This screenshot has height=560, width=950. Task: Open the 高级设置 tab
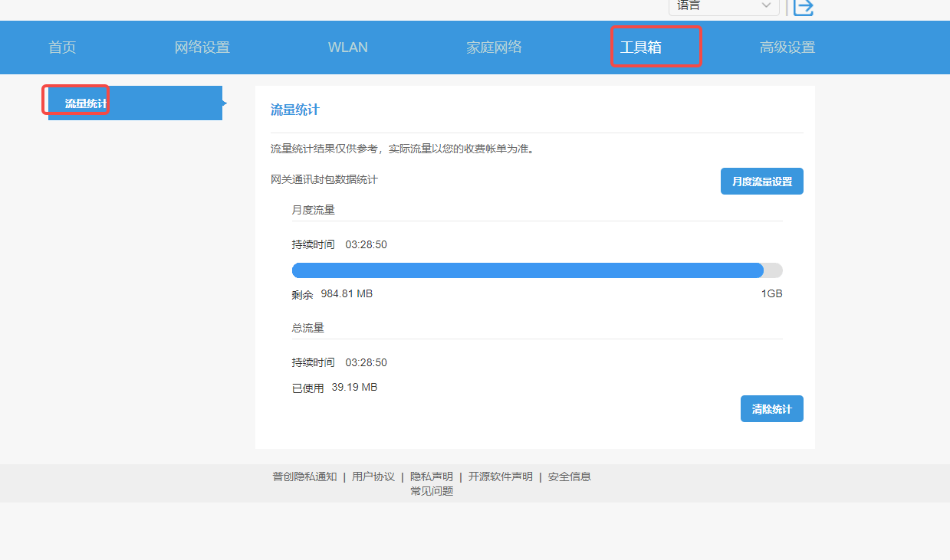tap(787, 47)
